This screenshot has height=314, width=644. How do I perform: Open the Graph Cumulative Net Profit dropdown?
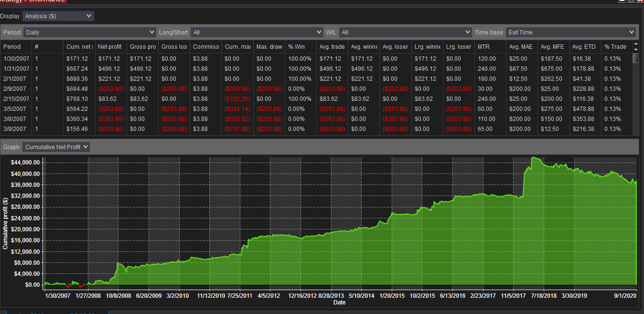[x=56, y=147]
